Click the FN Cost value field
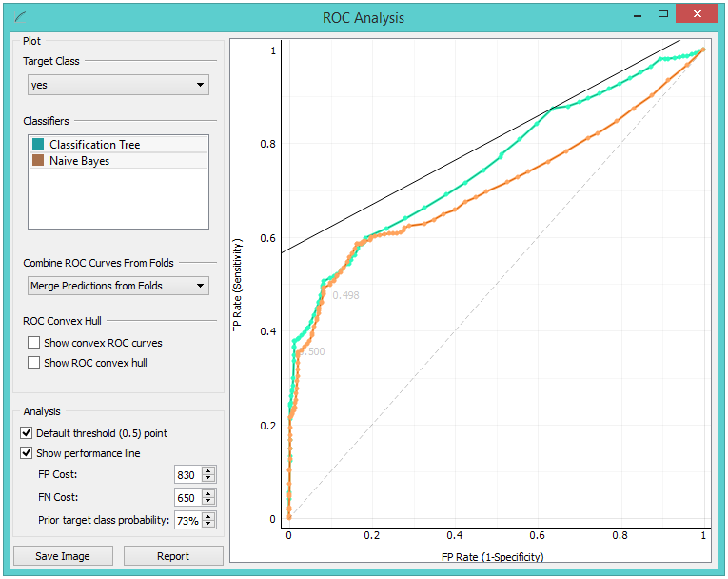The height and width of the screenshot is (579, 728). (187, 497)
